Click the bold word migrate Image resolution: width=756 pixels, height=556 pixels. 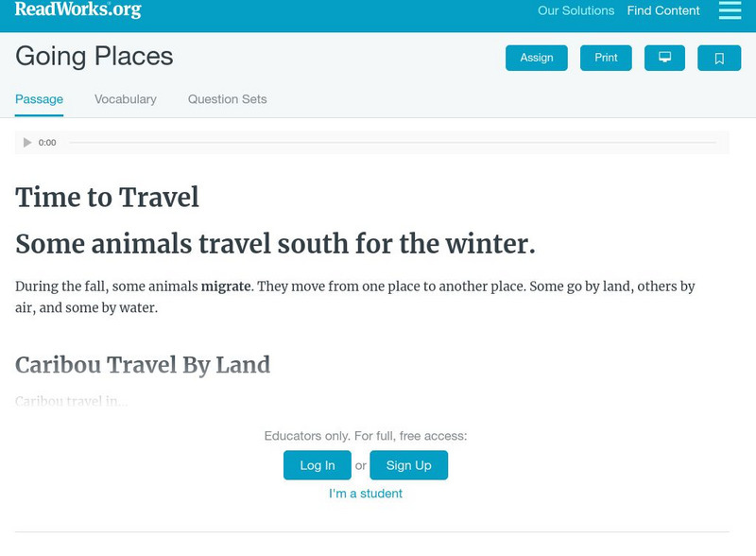click(226, 286)
